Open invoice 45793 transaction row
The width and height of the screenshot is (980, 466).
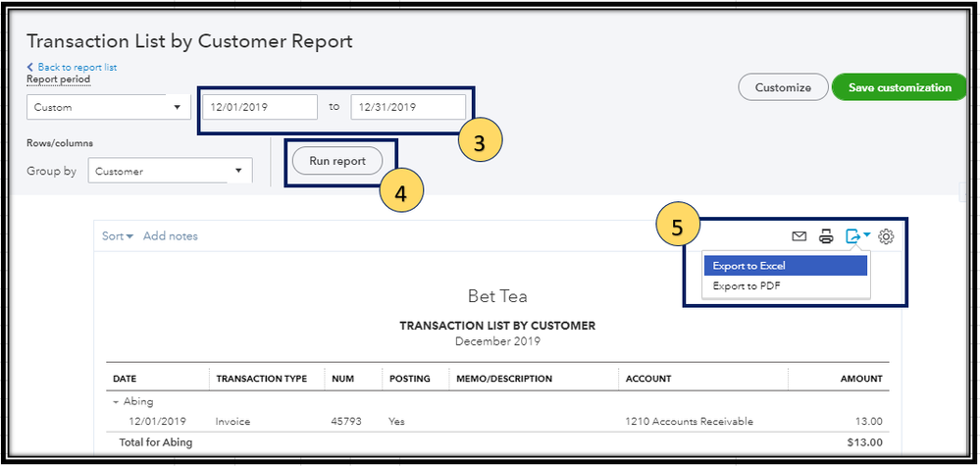(x=497, y=421)
